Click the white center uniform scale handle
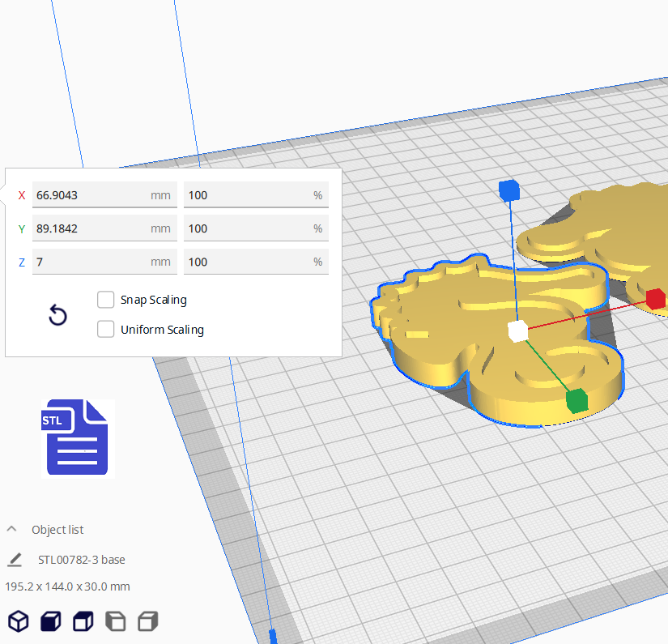 (x=517, y=331)
